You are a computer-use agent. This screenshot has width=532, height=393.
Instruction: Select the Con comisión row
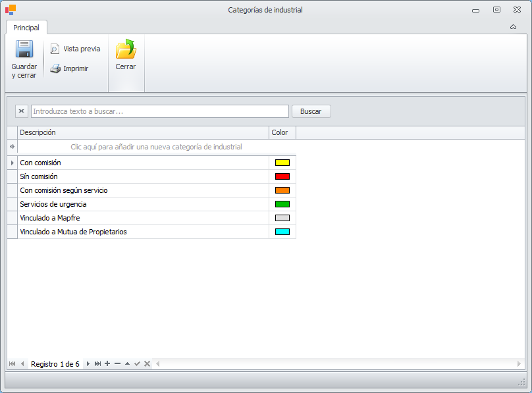pyautogui.click(x=151, y=163)
